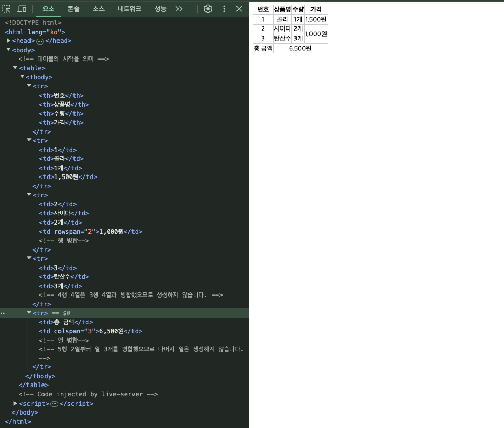Screen dimensions: 504x428
Task: Click the head ellipsis badge
Action: click(40, 41)
